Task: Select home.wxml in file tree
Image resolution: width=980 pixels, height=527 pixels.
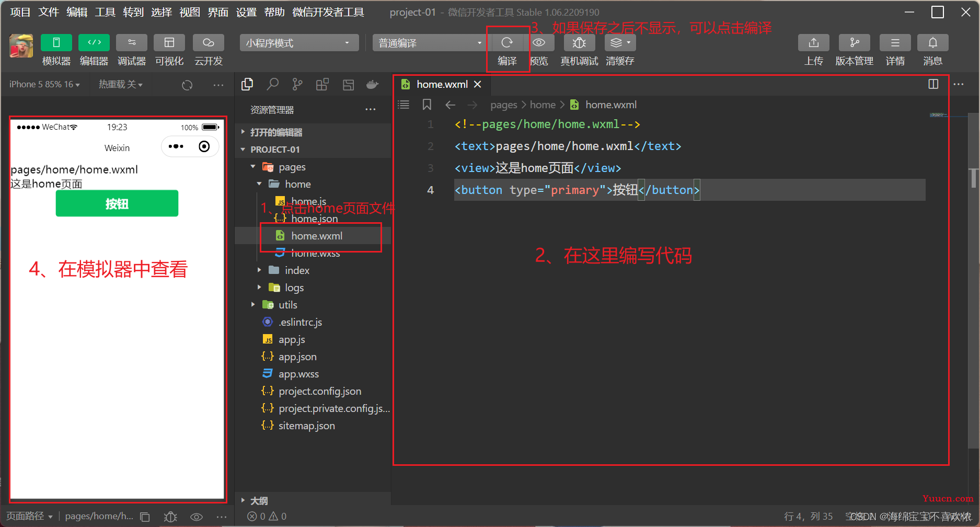Action: [x=313, y=236]
